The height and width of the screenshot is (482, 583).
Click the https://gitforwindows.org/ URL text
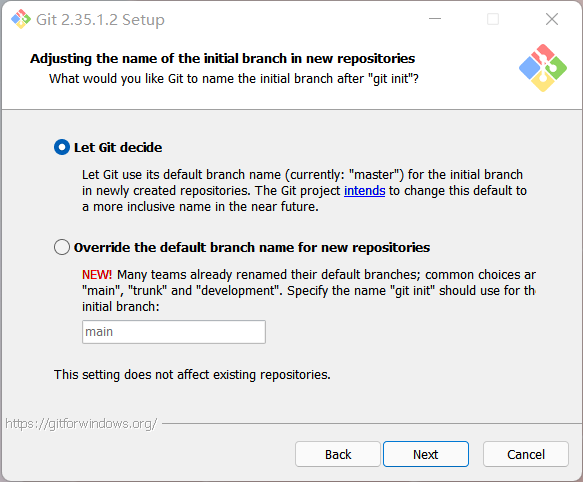[x=81, y=424]
